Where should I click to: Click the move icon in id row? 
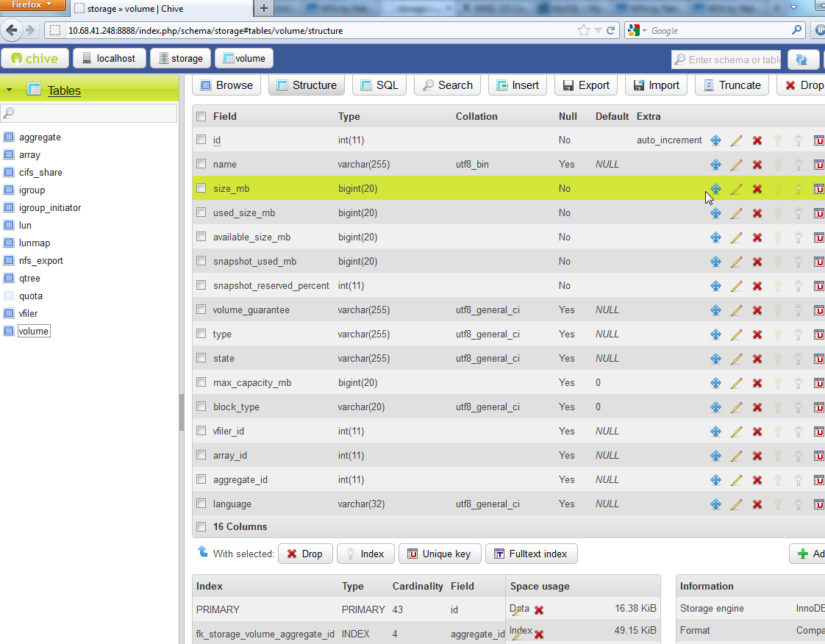pos(715,140)
